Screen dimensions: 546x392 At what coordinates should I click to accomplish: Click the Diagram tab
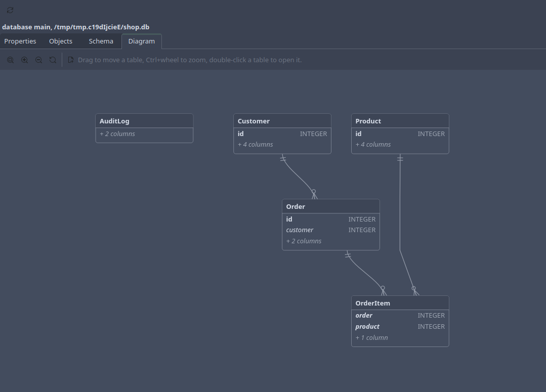coord(141,41)
